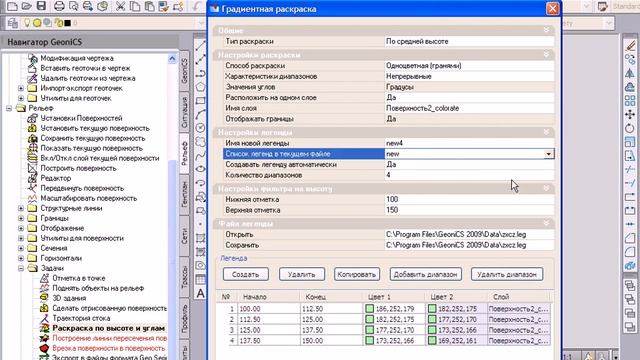Switch to the 'Рельеф' vertical tab
Screen dimensions: 640x360
(x=184, y=153)
